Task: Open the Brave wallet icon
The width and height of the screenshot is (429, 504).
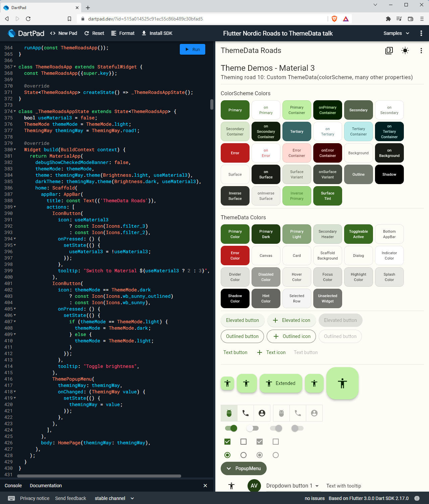Action: pyautogui.click(x=411, y=19)
